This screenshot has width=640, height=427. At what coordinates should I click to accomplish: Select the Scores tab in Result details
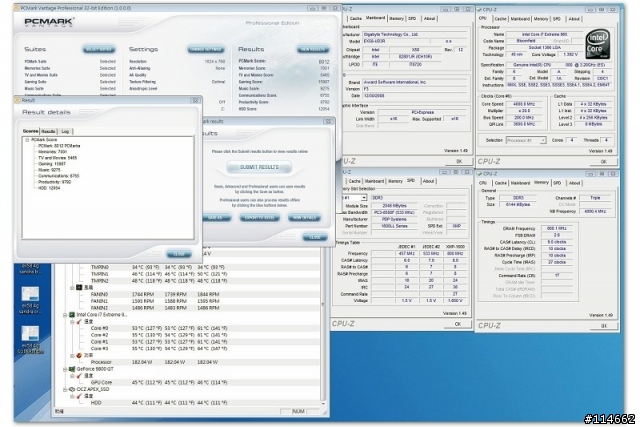pos(30,131)
